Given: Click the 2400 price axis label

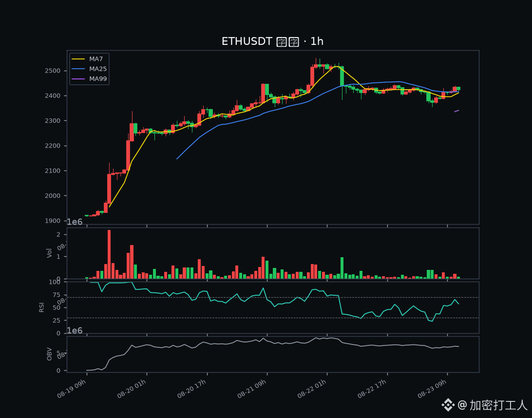Looking at the screenshot, I should (x=53, y=96).
